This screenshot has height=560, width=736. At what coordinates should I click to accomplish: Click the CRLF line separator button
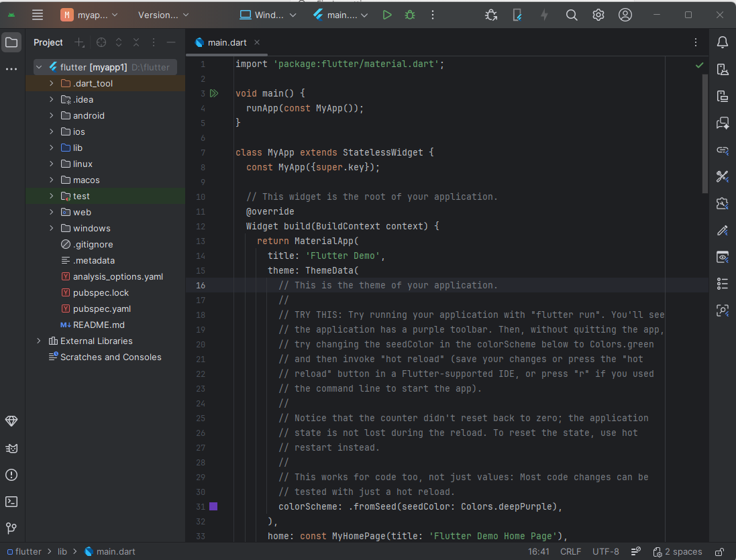pyautogui.click(x=571, y=551)
